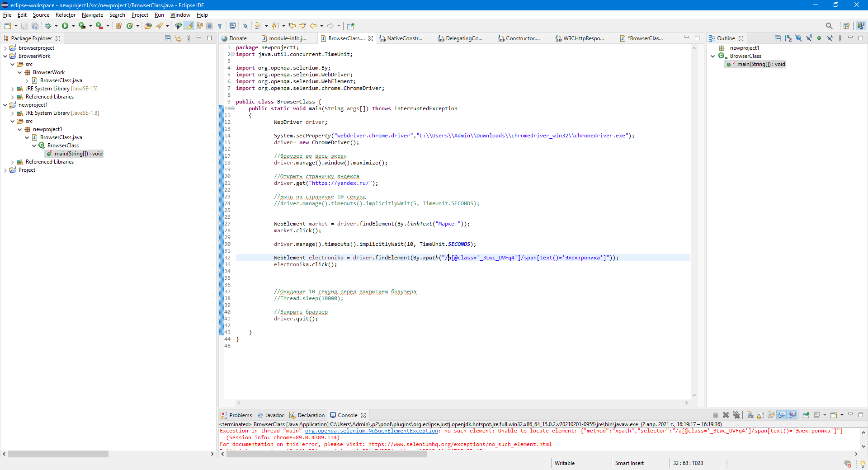Screen dimensions: 868x470
Task: Click the New Java Class icon
Action: (130, 26)
